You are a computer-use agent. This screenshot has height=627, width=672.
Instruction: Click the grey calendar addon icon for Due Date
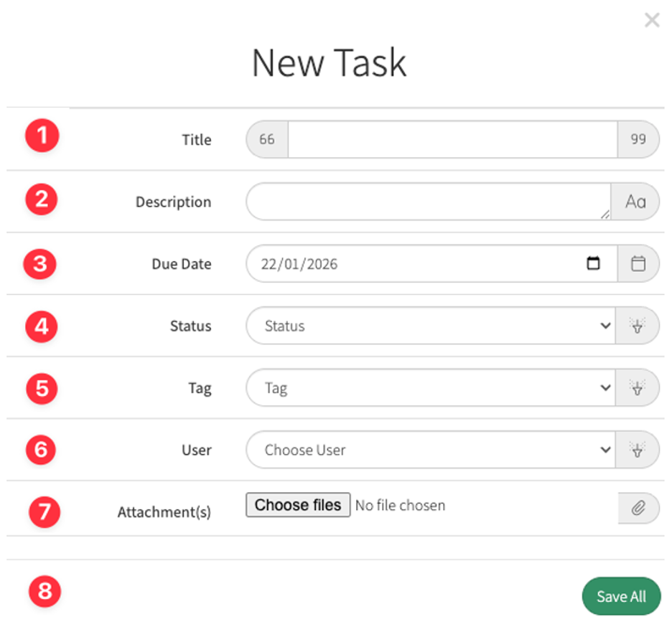638,263
